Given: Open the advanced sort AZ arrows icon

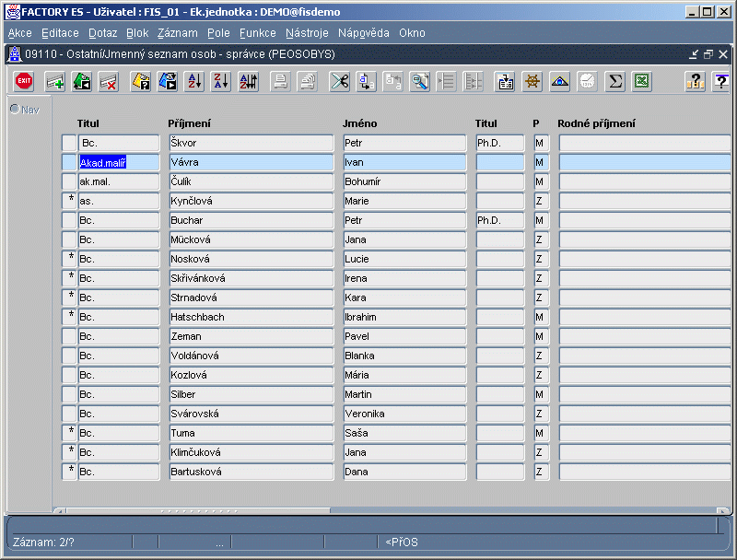Looking at the screenshot, I should click(x=248, y=81).
